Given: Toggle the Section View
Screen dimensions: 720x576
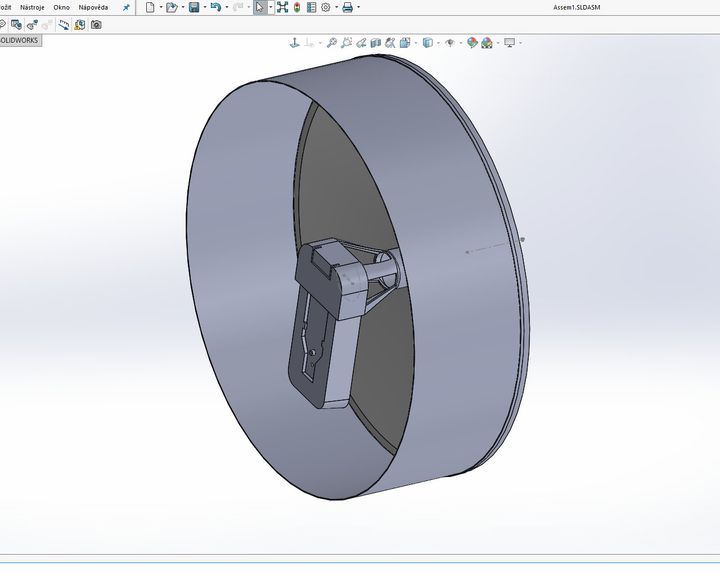Looking at the screenshot, I should (376, 43).
